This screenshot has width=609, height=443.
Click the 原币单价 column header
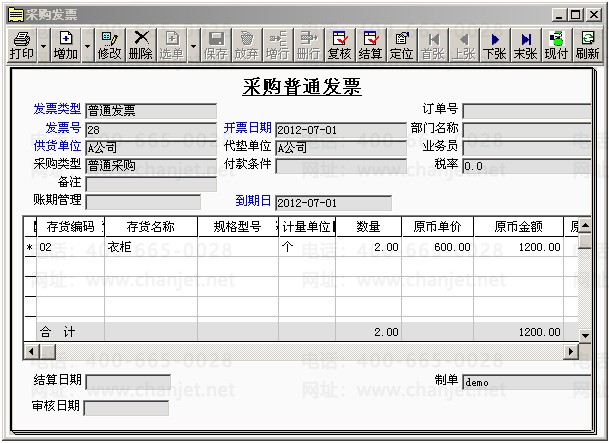pos(437,227)
